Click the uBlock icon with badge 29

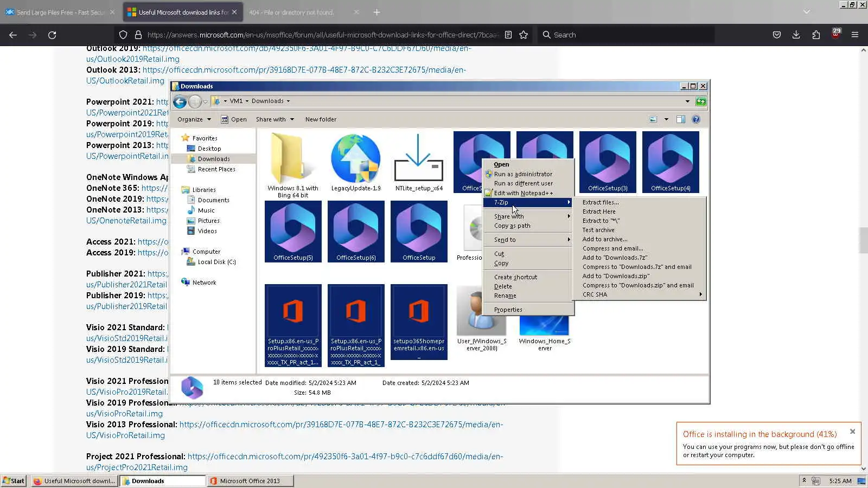point(835,34)
